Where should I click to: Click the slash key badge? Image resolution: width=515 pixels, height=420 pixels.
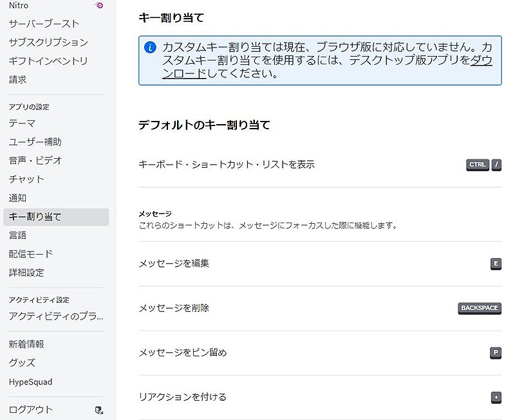click(496, 165)
